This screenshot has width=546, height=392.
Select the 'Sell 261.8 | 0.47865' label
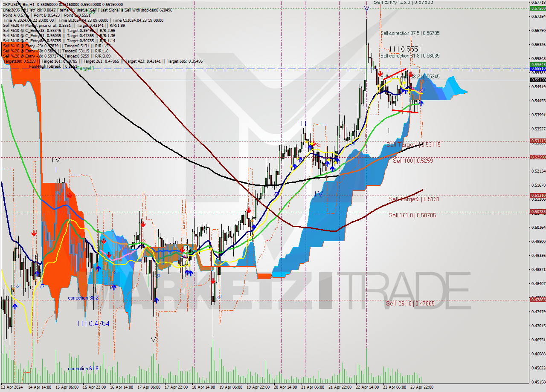coord(410,304)
